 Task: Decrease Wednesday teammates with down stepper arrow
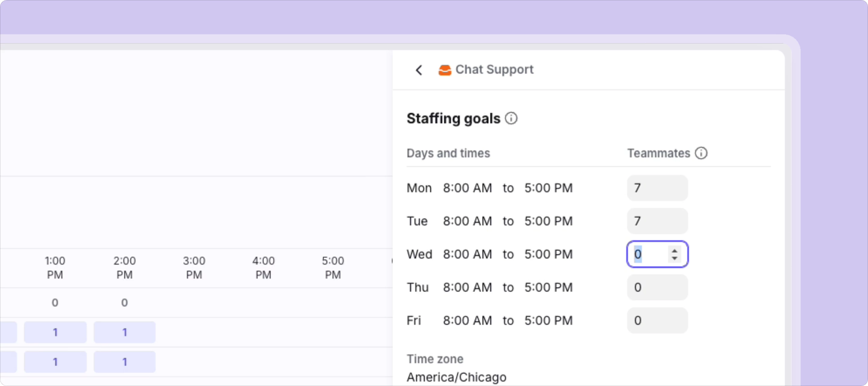pyautogui.click(x=674, y=258)
